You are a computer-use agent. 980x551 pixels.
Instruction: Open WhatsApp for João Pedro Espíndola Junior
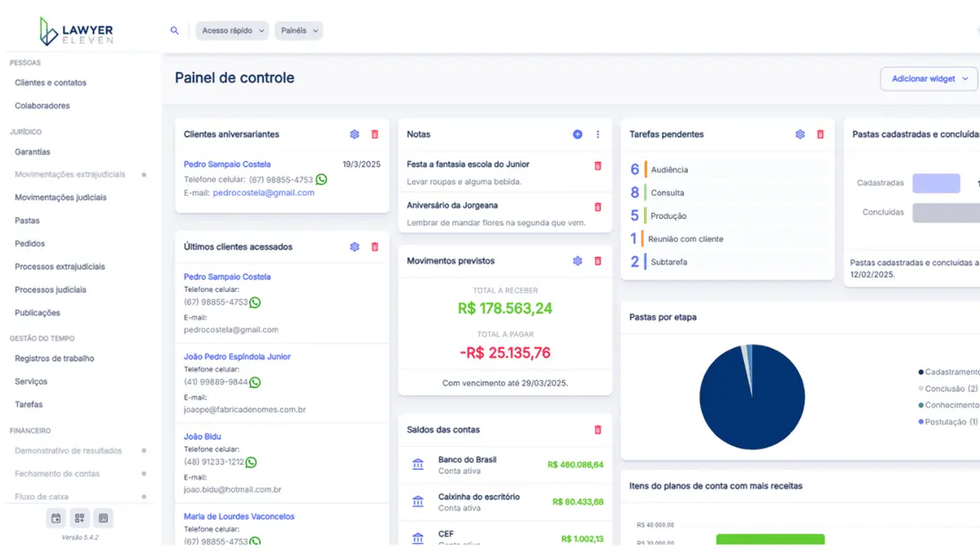tap(255, 383)
